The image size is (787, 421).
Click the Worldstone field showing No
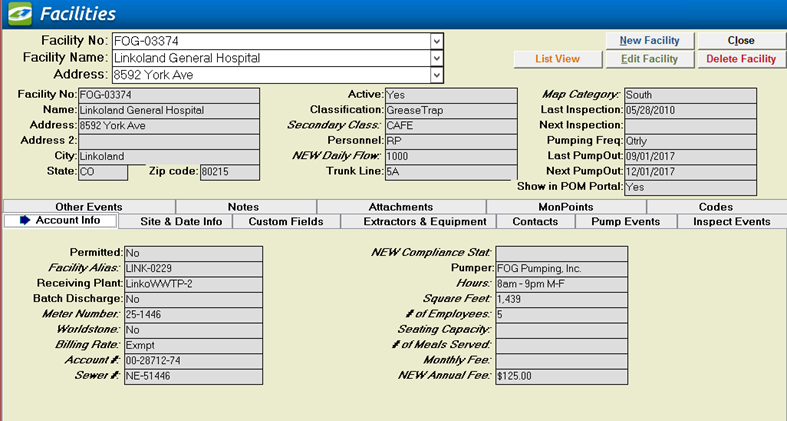pyautogui.click(x=193, y=330)
